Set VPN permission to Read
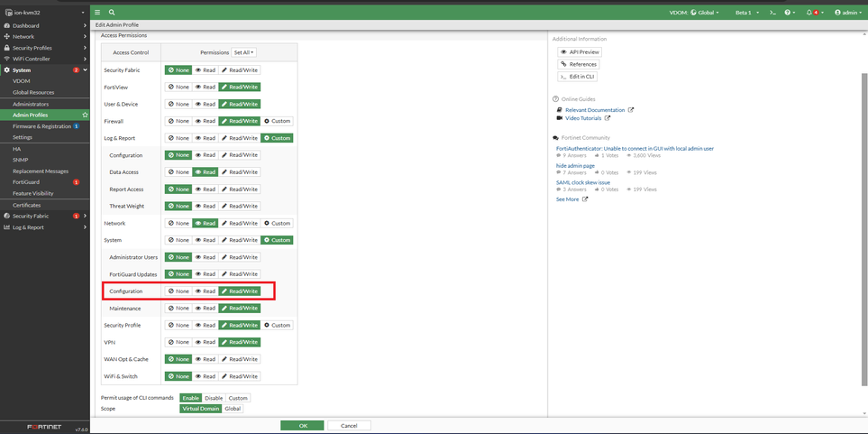Viewport: 868px width, 434px height. 205,342
